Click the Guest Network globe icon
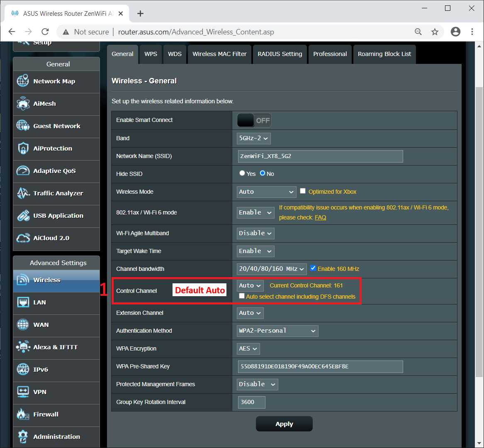 [x=23, y=126]
